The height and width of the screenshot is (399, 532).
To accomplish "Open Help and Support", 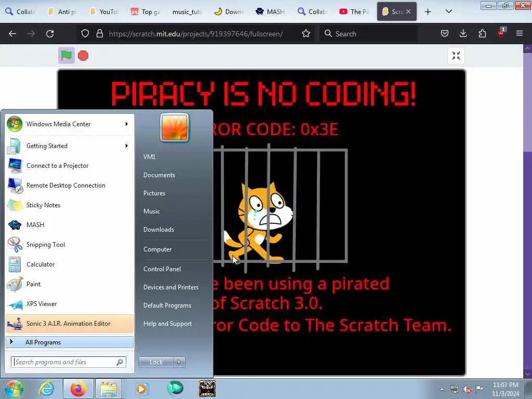I will click(x=167, y=324).
